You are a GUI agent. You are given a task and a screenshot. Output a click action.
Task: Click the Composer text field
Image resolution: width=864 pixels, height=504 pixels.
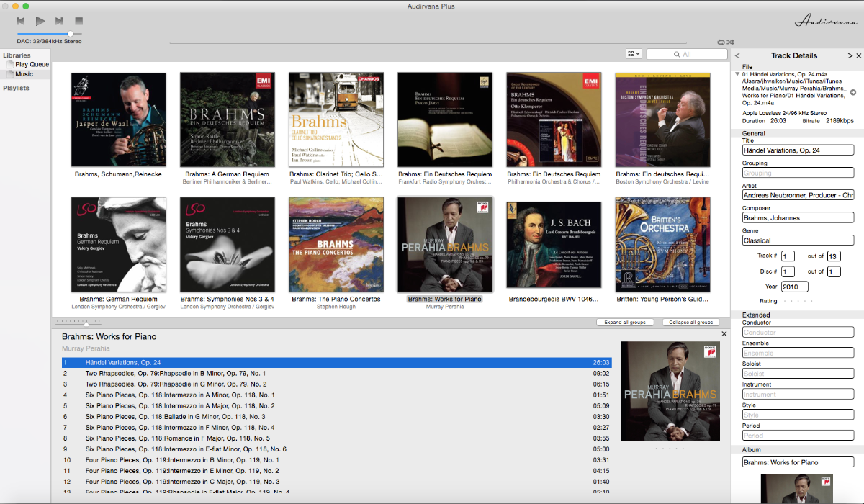pos(797,218)
